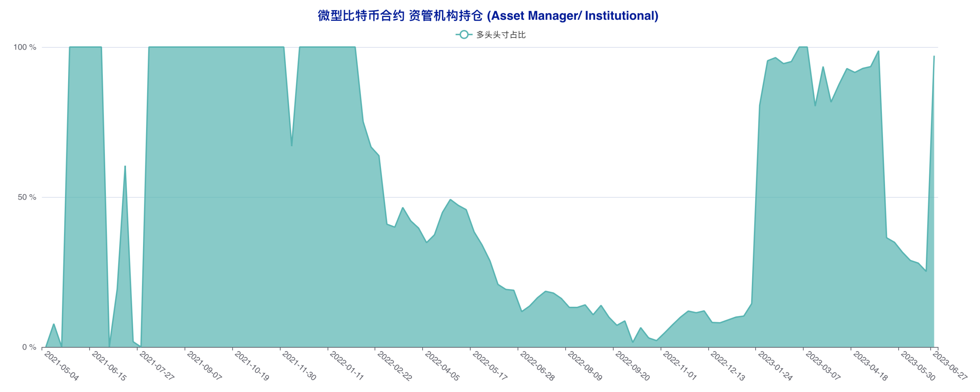Click the 2021-07-27 date label
The height and width of the screenshot is (392, 980).
[157, 366]
